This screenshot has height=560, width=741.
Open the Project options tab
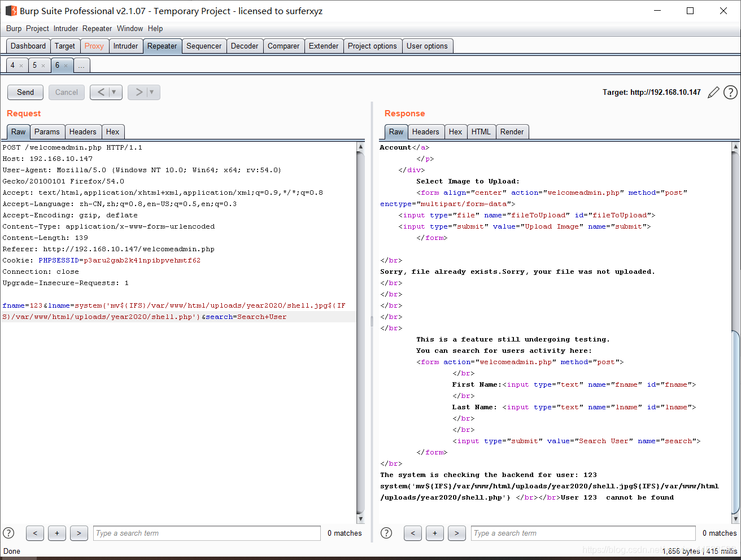pos(372,46)
